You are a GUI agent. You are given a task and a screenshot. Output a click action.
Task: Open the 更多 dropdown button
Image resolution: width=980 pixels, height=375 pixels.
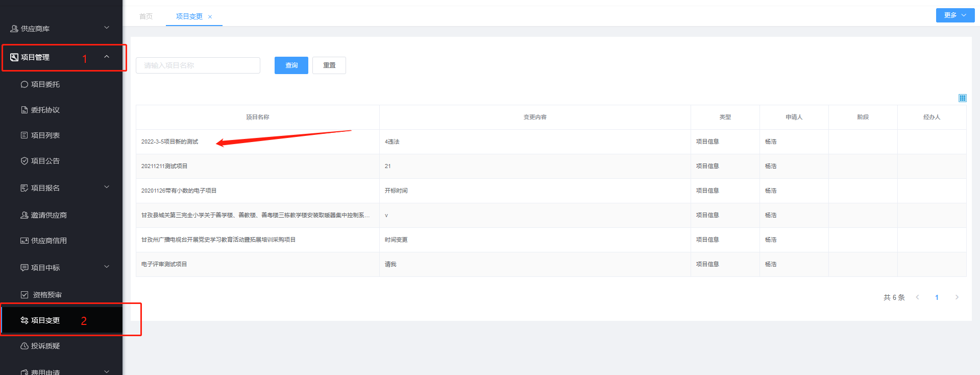[955, 15]
